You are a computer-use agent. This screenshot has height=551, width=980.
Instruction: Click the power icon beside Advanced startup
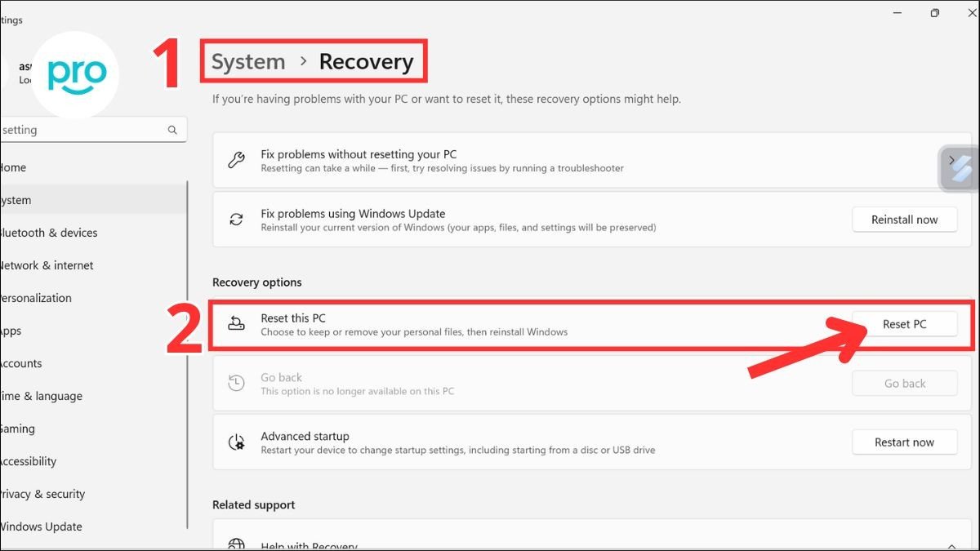237,442
